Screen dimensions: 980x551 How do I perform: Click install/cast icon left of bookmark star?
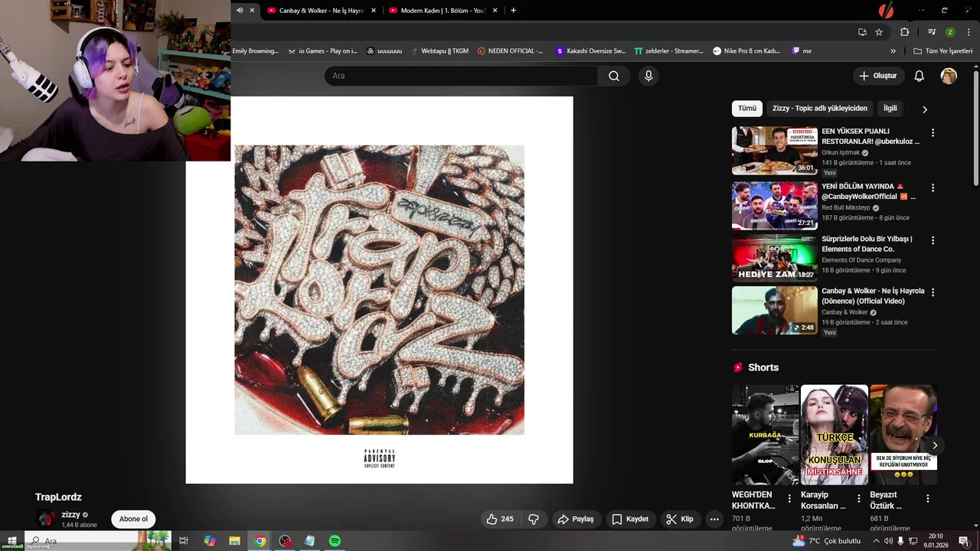862,32
